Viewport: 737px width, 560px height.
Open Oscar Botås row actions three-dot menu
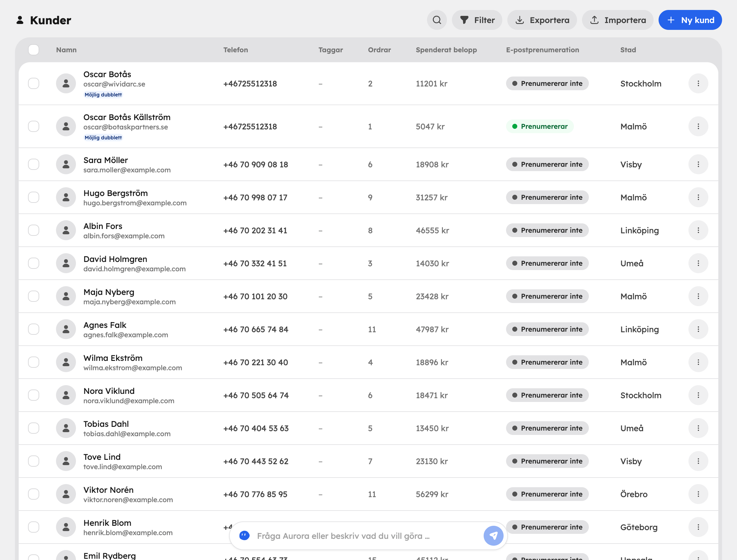point(698,83)
